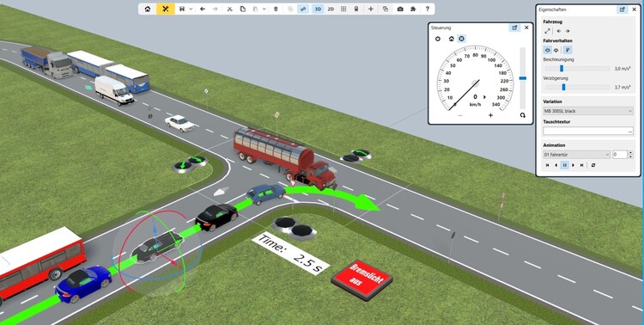This screenshot has height=325, width=644.
Task: Adjust the Verzögerung slider
Action: click(x=578, y=87)
